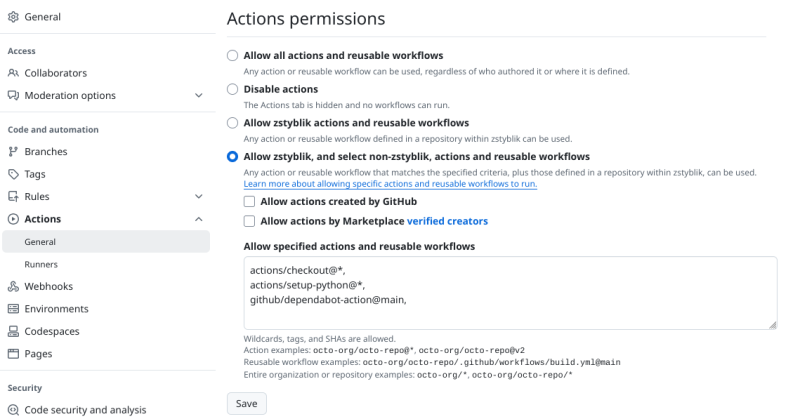Screen dimensions: 800x419
Task: Click the General gear icon in sidebar
Action: point(13,17)
